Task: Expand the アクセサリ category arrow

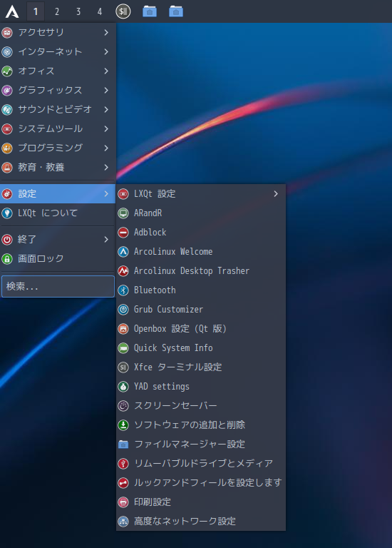Action: 106,33
